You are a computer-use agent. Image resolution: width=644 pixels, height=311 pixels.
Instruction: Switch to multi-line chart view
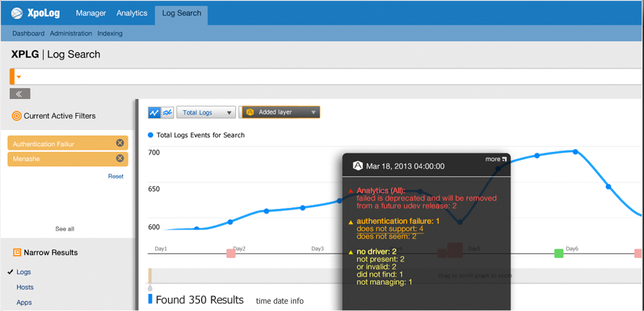tap(167, 112)
